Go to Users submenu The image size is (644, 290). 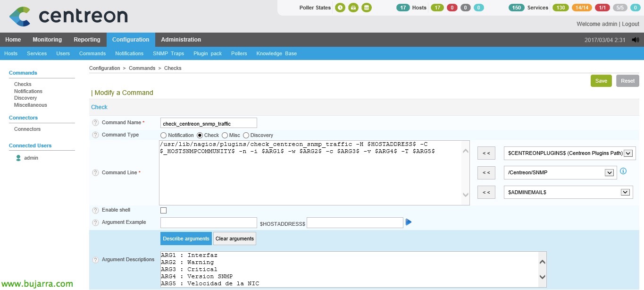pos(63,53)
